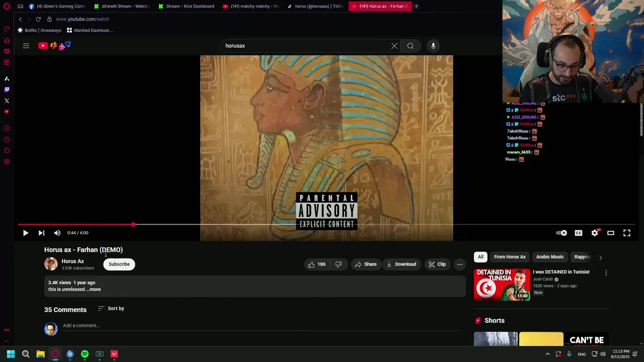Viewport: 644px width, 362px height.
Task: Switch to horus TikTok tab
Action: (315, 6)
